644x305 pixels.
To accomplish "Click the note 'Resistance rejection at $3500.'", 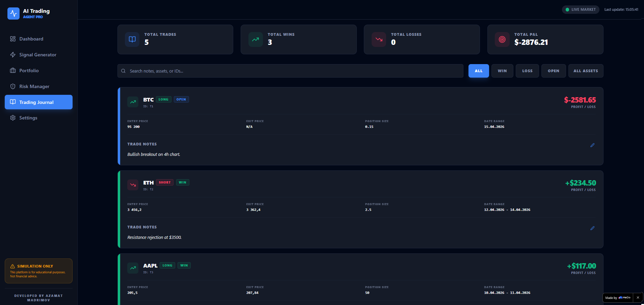I will (x=154, y=237).
